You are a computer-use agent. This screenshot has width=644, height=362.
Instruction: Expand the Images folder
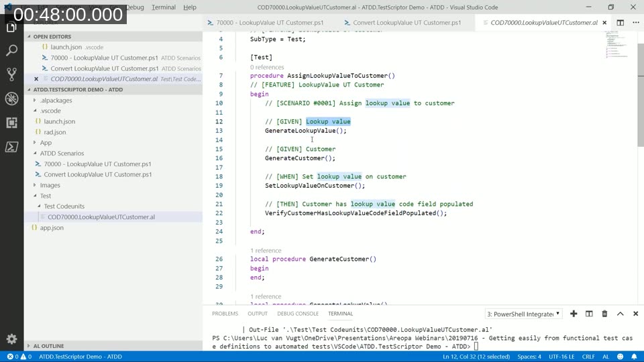[x=35, y=185]
